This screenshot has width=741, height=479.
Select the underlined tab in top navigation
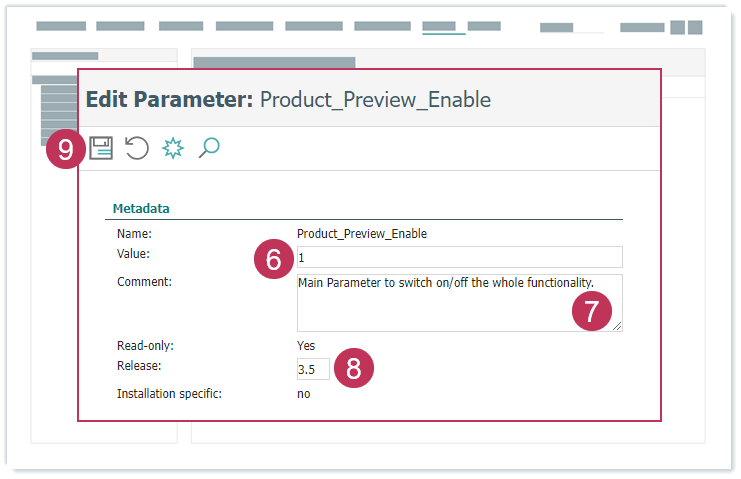click(443, 27)
